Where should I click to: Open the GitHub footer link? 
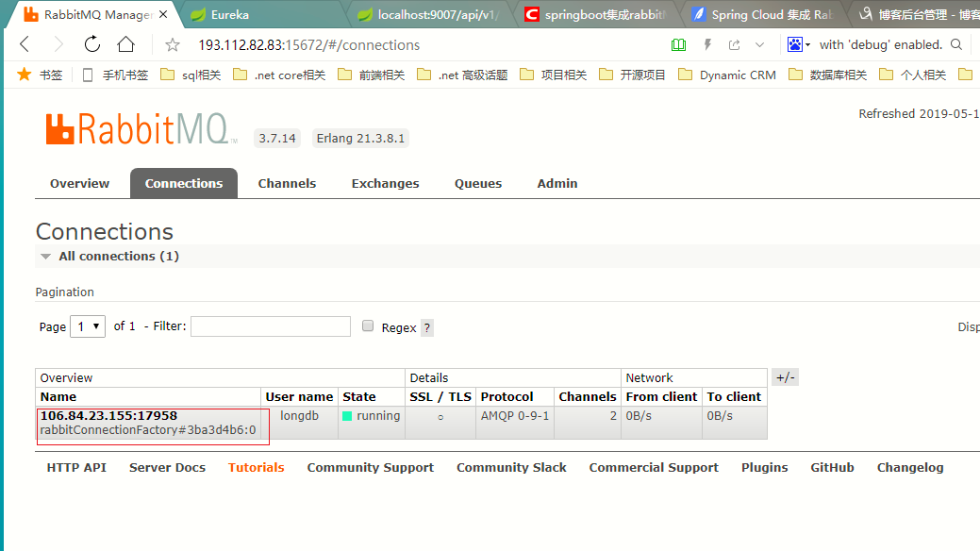pos(832,467)
